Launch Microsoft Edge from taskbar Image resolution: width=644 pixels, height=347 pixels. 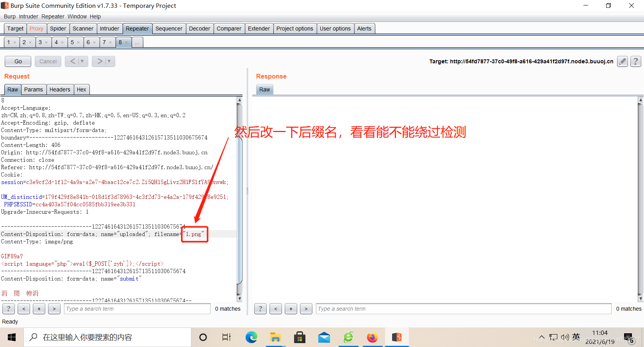(x=251, y=337)
